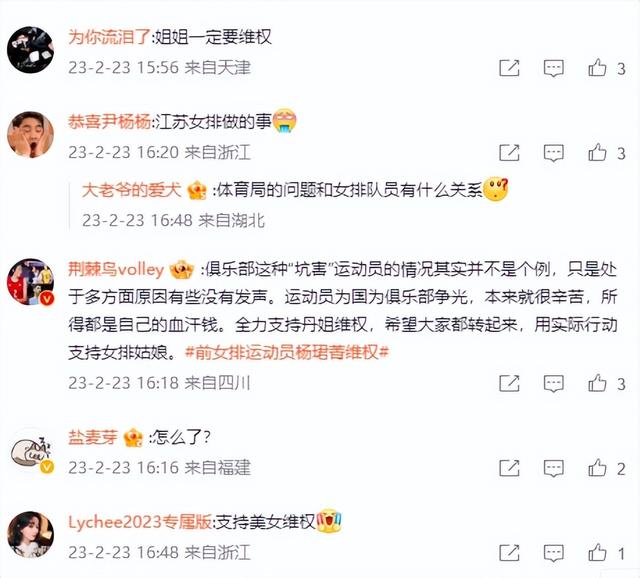The width and height of the screenshot is (640, 578).
Task: Visit the 恭喜尹杨杨 username link
Action: pos(109,122)
